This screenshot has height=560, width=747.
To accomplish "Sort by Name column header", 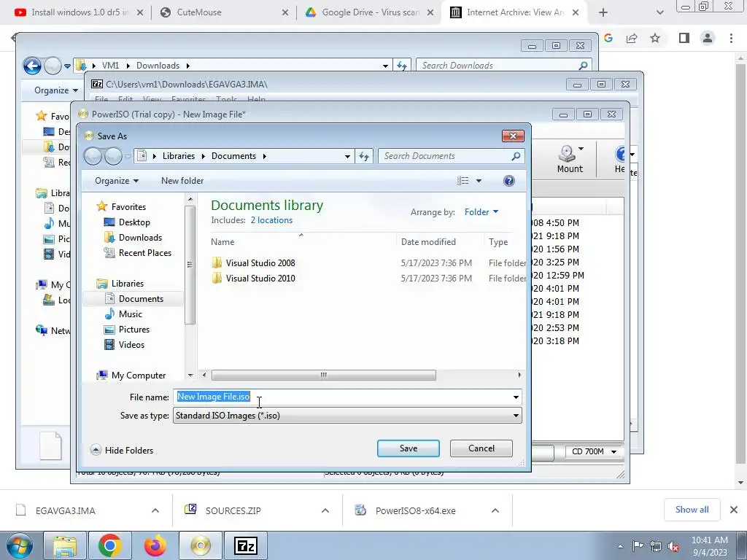I will [222, 242].
